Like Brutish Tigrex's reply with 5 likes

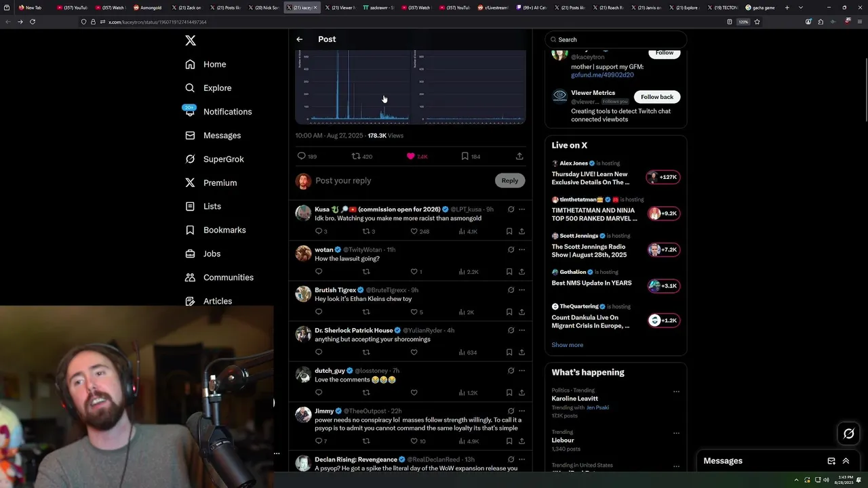point(414,312)
